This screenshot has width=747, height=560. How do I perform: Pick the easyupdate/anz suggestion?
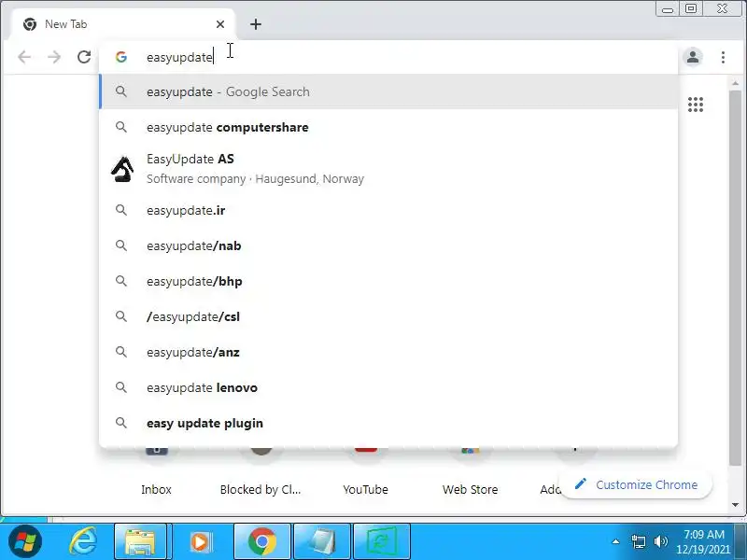pos(388,352)
